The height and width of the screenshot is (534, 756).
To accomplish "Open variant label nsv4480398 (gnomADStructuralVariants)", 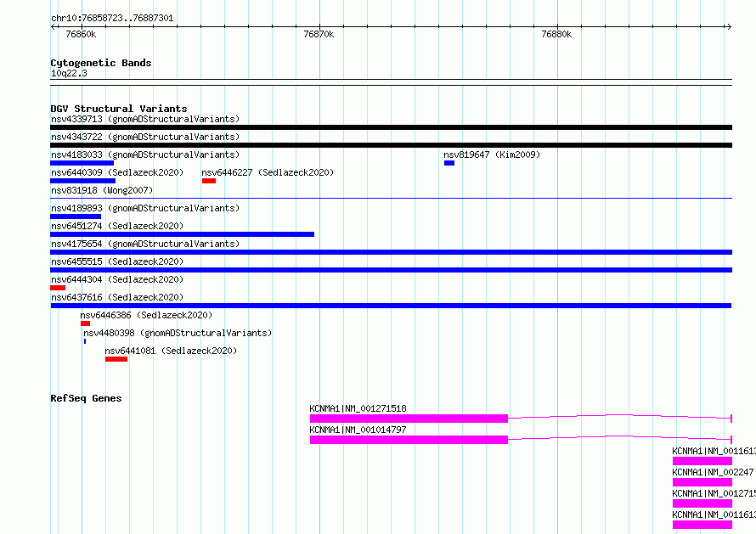I will pyautogui.click(x=178, y=333).
